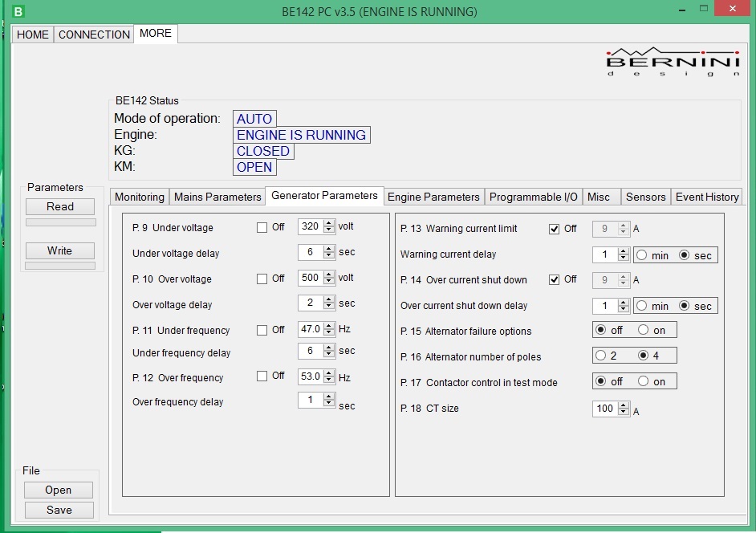The width and height of the screenshot is (756, 533).
Task: Maximize the BE142 PC window
Action: click(704, 9)
